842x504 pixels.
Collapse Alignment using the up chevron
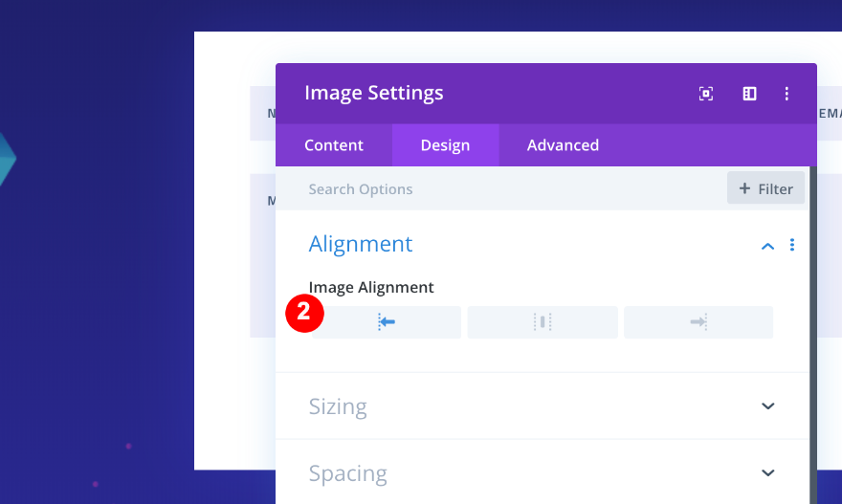[x=767, y=246]
